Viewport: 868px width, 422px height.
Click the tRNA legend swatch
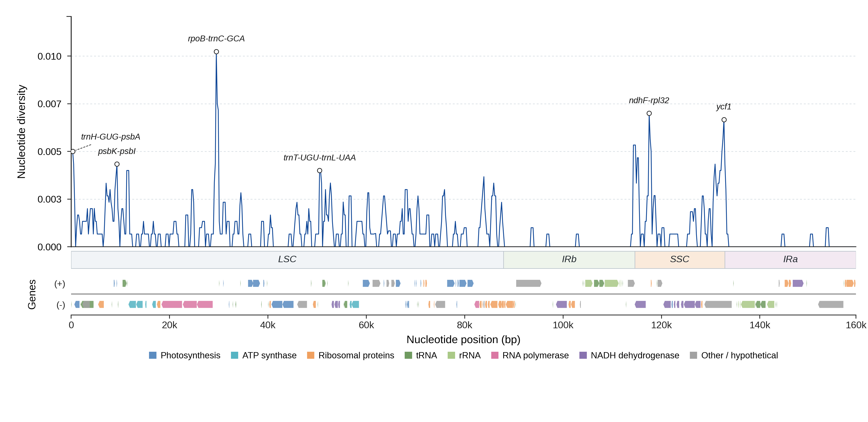click(x=408, y=355)
